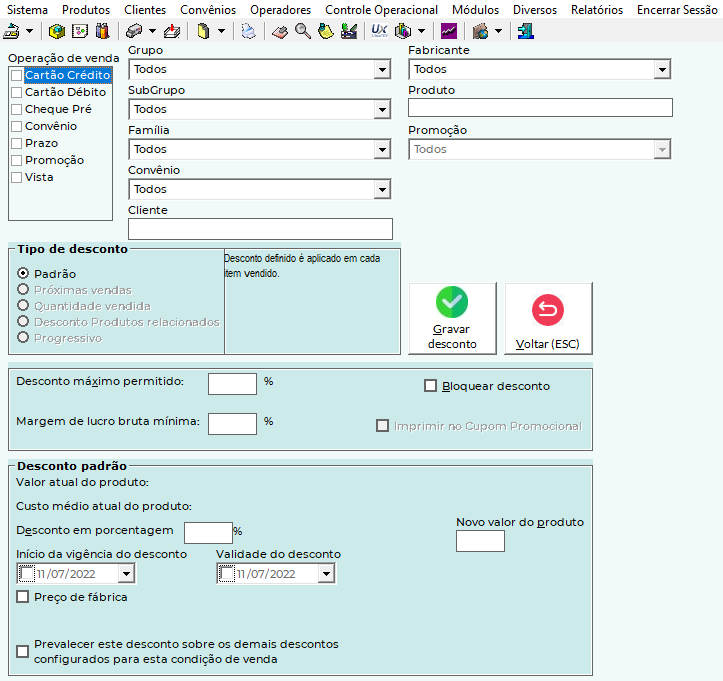Enable the Bloquear desconto checkbox

430,386
